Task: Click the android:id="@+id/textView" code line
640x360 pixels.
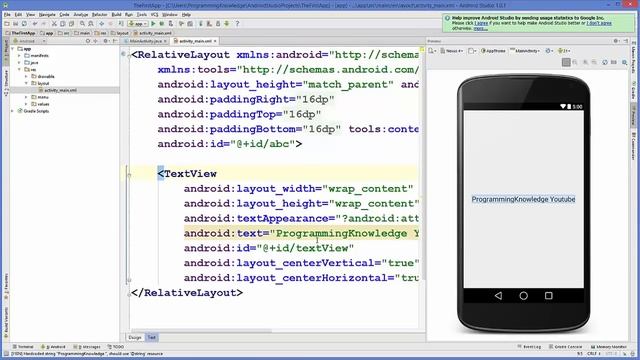Action: click(269, 248)
